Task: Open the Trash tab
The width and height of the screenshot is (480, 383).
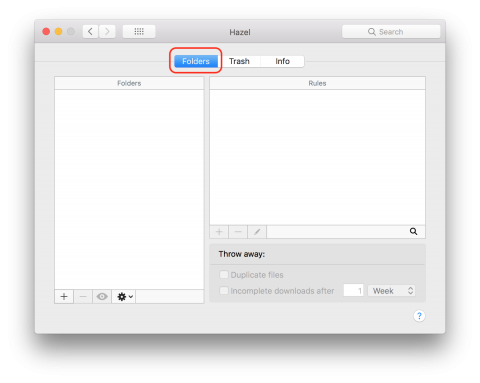Action: click(239, 61)
